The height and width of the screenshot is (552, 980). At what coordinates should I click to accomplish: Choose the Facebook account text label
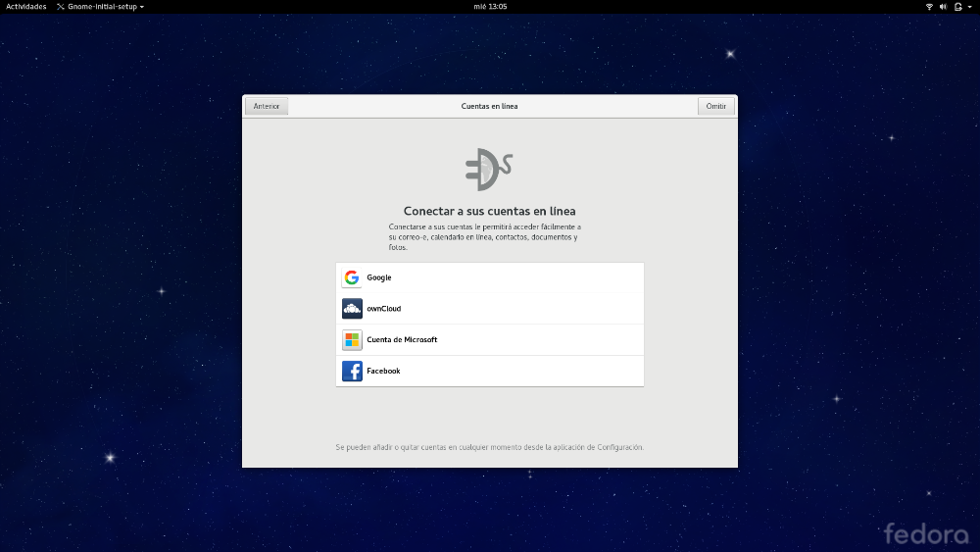383,372
